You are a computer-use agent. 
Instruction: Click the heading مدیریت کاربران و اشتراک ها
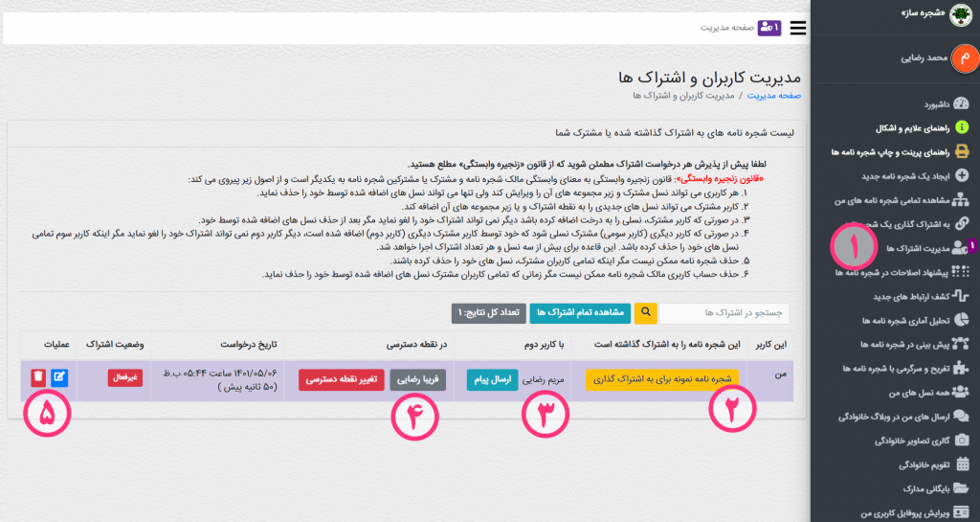[x=709, y=78]
